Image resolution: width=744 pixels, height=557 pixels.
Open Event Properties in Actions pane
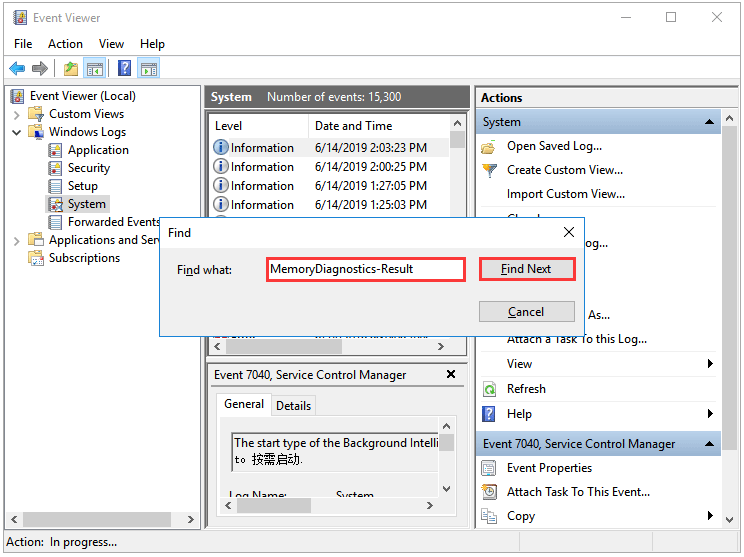pos(549,468)
